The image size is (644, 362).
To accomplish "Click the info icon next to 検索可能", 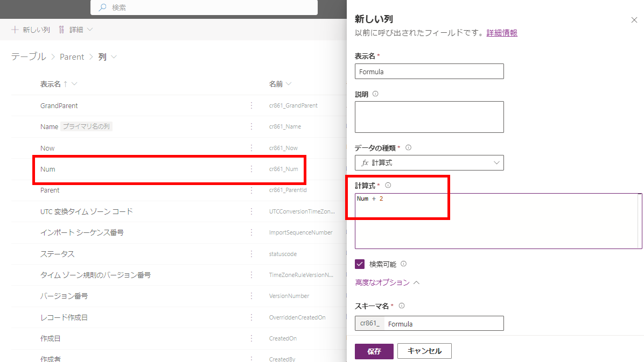I will (404, 264).
